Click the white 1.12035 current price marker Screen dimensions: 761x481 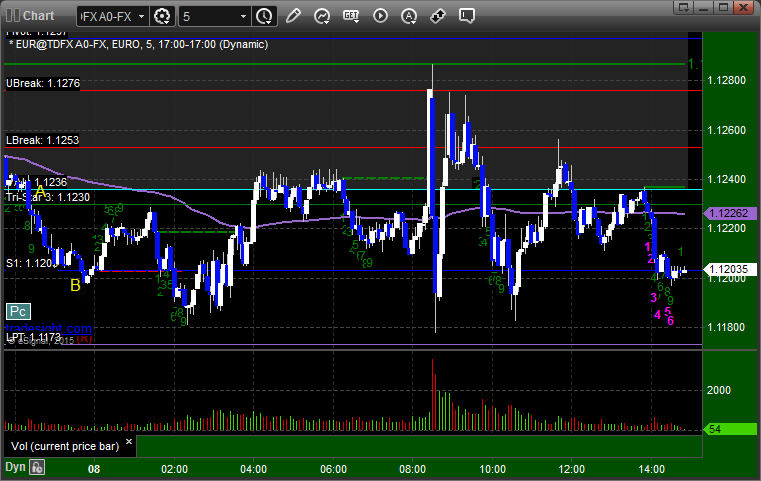[x=729, y=269]
